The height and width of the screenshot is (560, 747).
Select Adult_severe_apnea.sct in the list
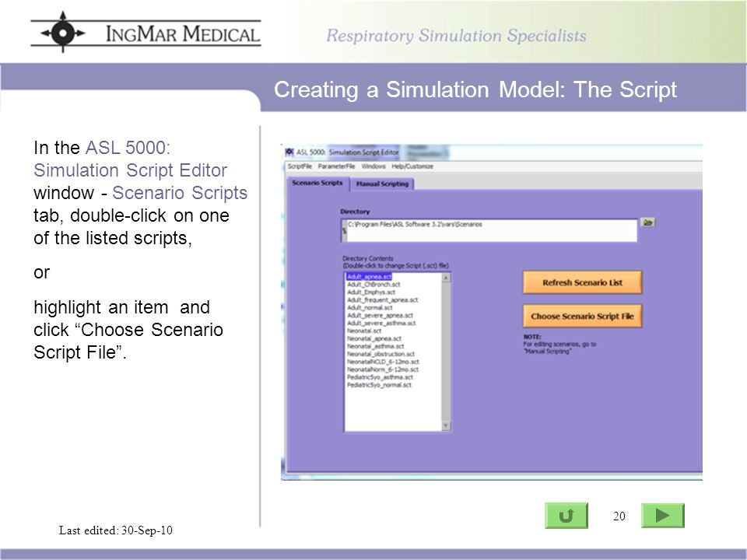[x=380, y=315]
